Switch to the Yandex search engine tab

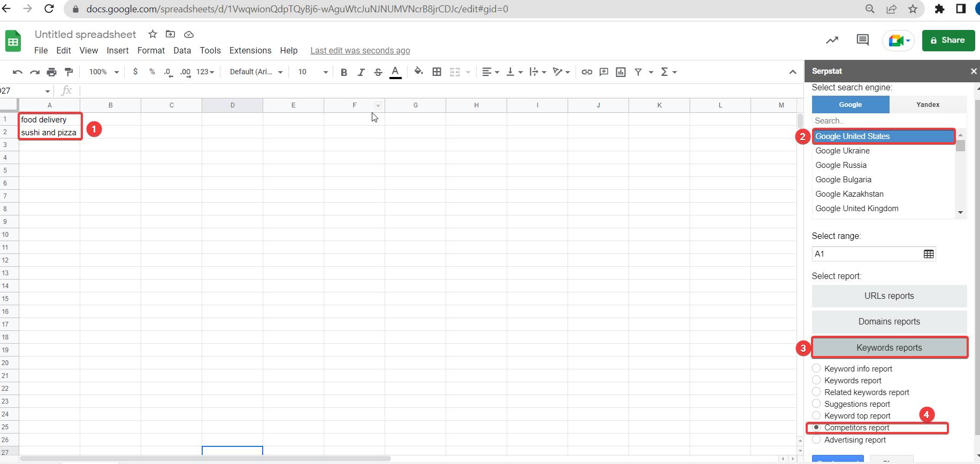pos(928,104)
